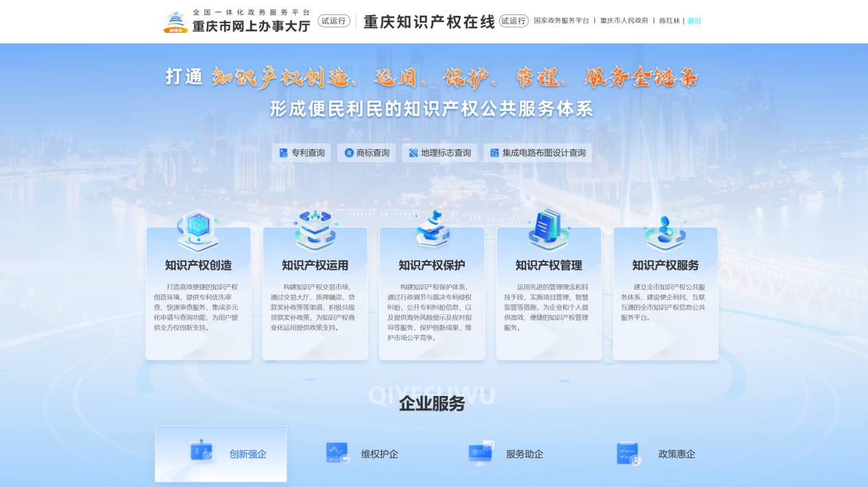Switch to the 维权护企 tab label
Screen dimensions: 868x487
(x=379, y=454)
